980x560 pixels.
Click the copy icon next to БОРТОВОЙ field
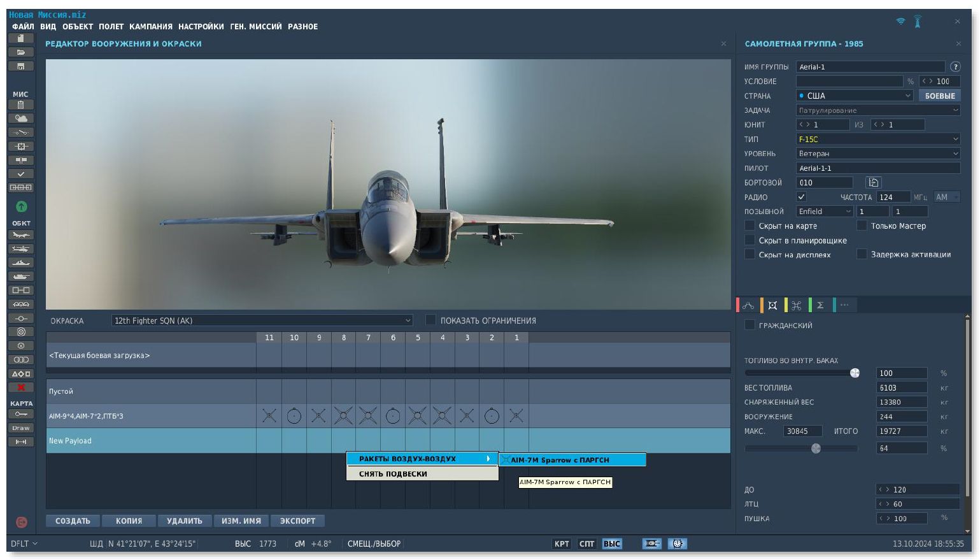(x=874, y=183)
